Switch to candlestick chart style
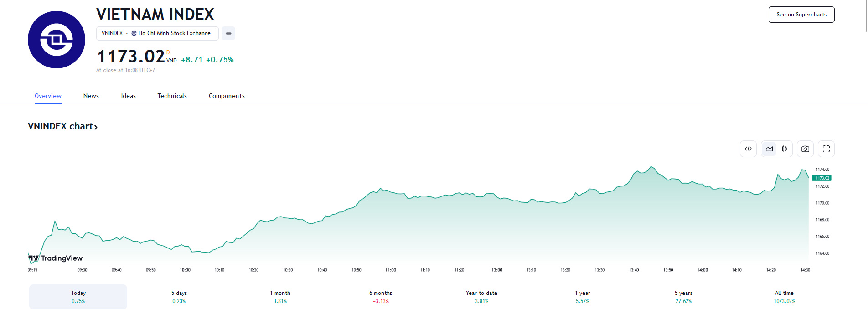This screenshot has width=868, height=330. 785,149
